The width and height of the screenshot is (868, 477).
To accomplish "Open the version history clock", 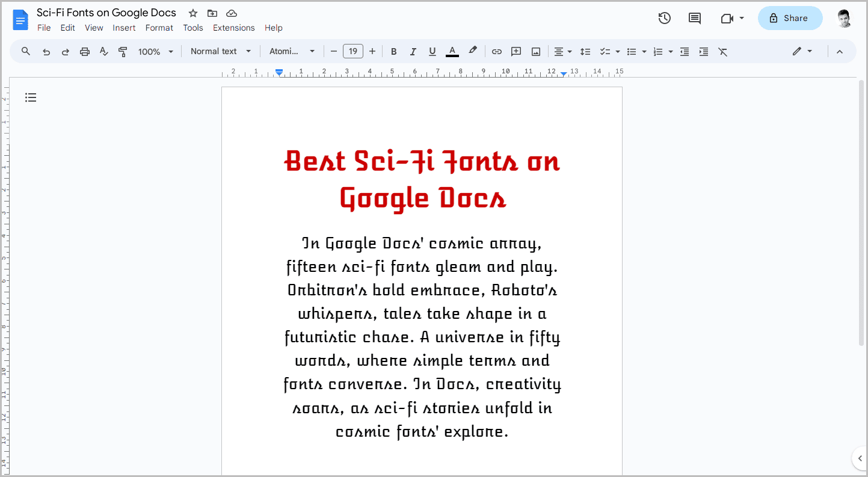I will coord(664,18).
